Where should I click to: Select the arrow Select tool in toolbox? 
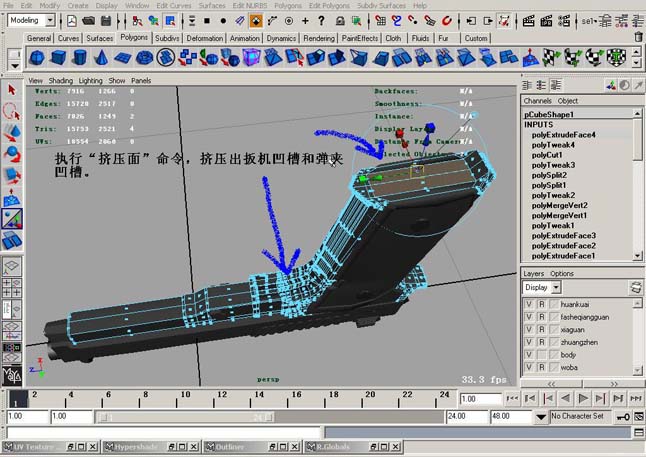[x=12, y=89]
